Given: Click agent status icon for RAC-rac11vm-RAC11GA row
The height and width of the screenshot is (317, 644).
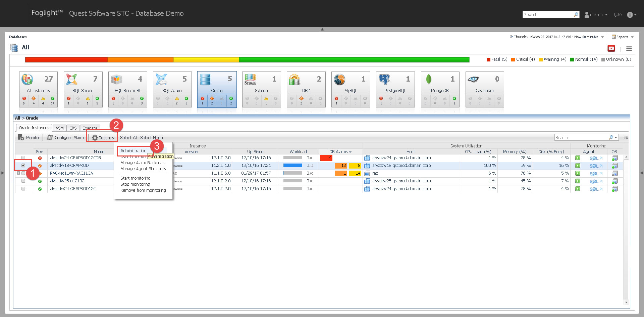Looking at the screenshot, I should pos(578,173).
